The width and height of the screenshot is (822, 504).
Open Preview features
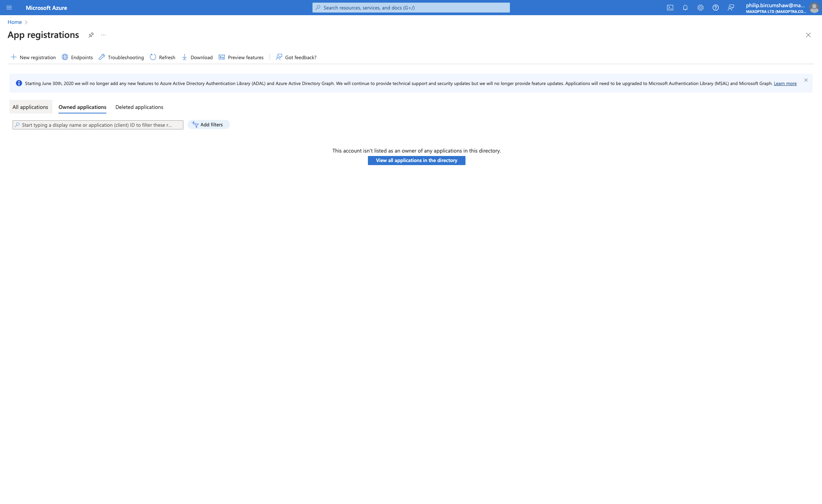tap(241, 57)
